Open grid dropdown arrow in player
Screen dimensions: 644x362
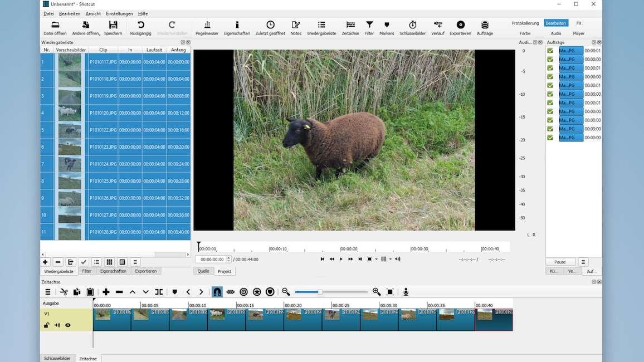[x=390, y=259]
